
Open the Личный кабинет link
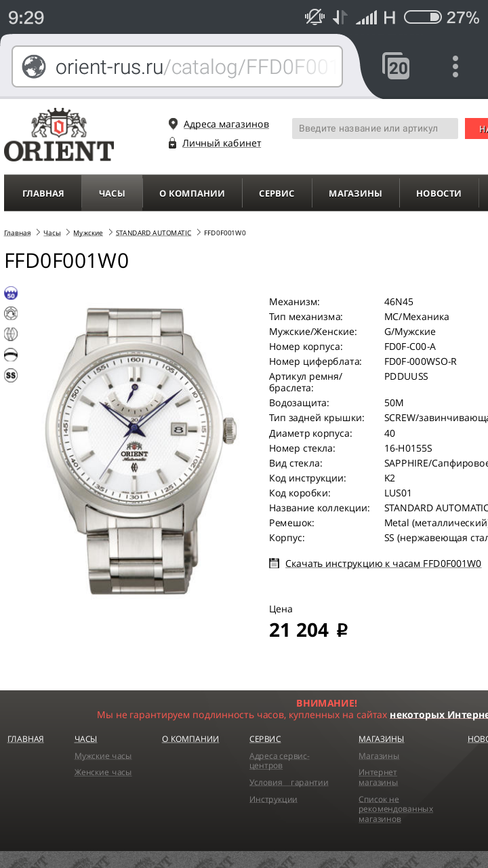[222, 143]
